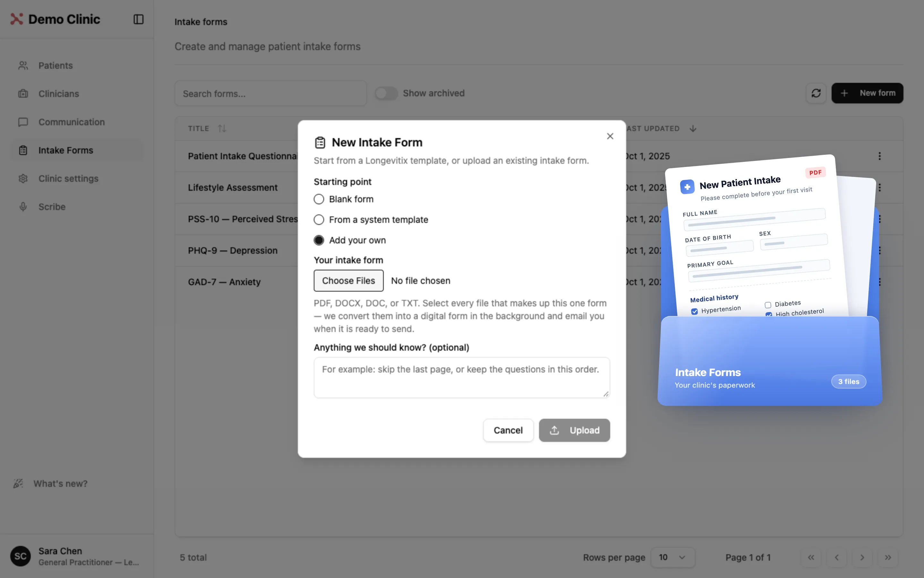Screen dimensions: 924x578
Task: Focus the Anything we should know textarea
Action: (x=462, y=378)
